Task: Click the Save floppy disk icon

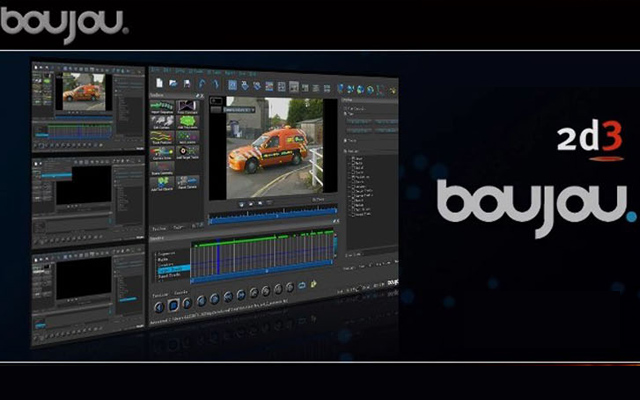Action: click(187, 84)
